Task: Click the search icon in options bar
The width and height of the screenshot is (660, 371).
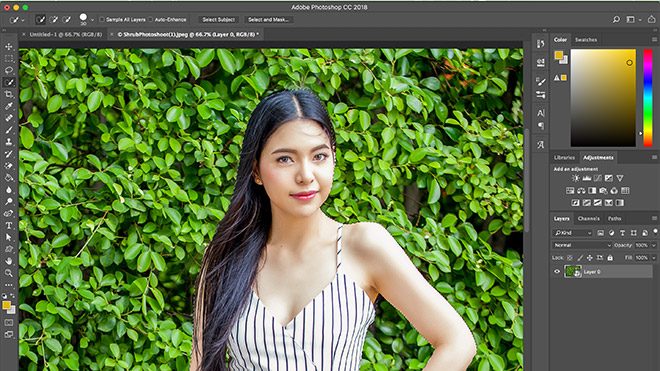Action: click(616, 19)
